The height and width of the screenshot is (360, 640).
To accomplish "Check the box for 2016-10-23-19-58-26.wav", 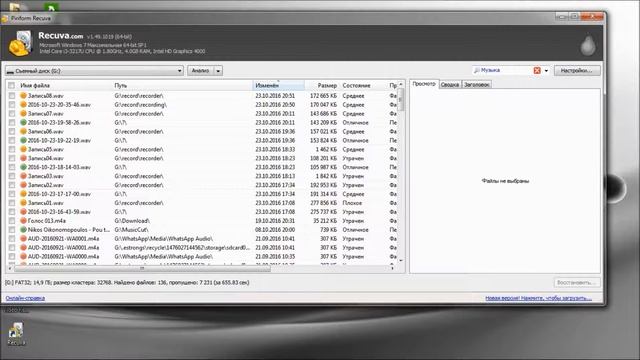I will 11,122.
